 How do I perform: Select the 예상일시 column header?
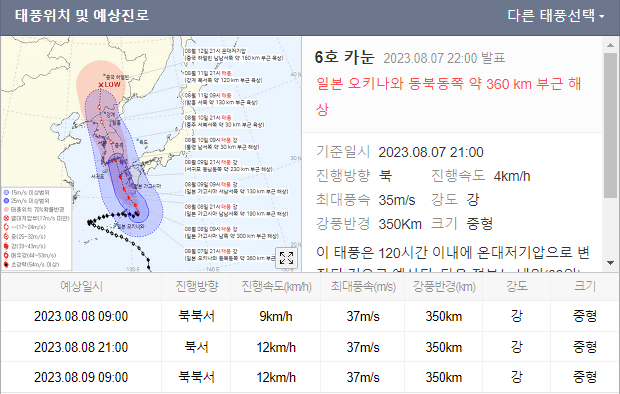pyautogui.click(x=81, y=286)
